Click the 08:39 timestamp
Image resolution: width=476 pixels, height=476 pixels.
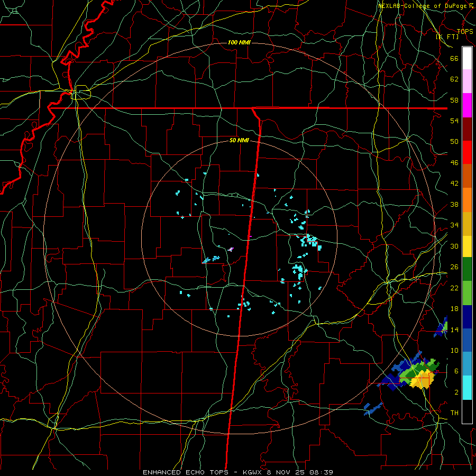tap(321, 472)
